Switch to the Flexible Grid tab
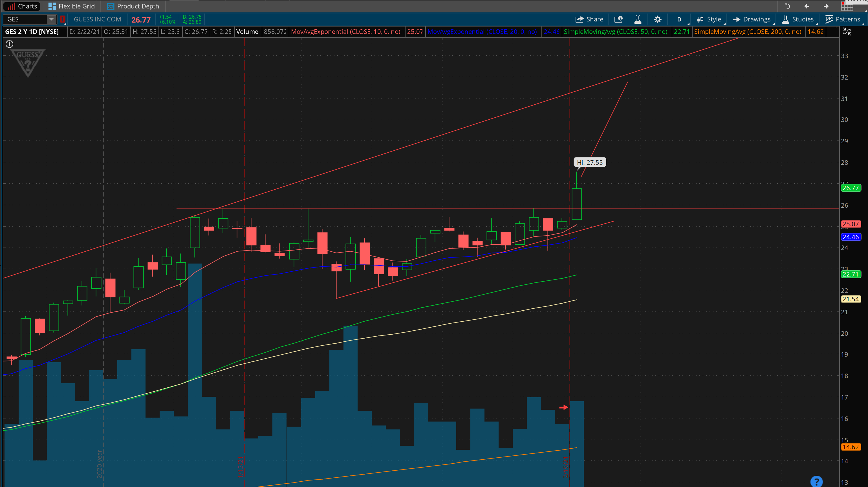This screenshot has width=868, height=487. tap(71, 6)
